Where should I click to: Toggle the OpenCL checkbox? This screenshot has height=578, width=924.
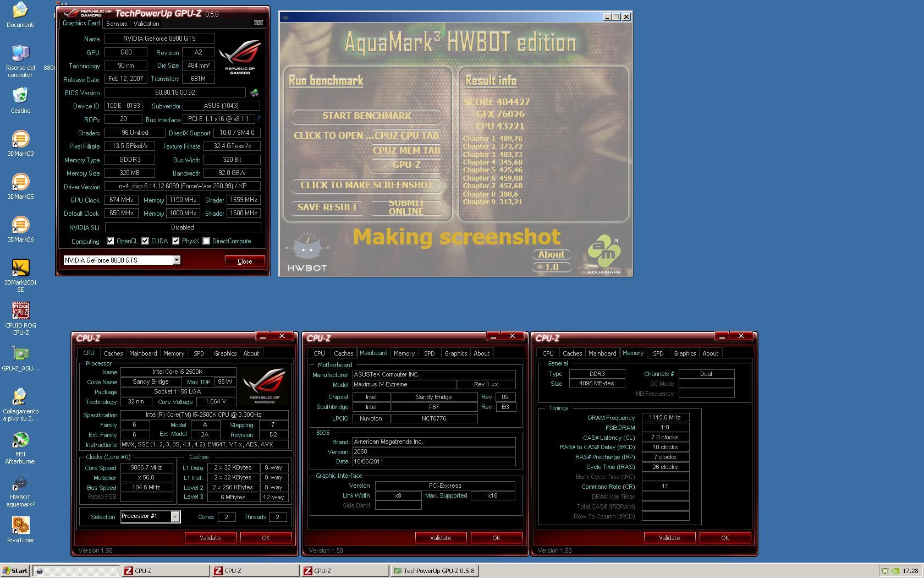tap(111, 241)
